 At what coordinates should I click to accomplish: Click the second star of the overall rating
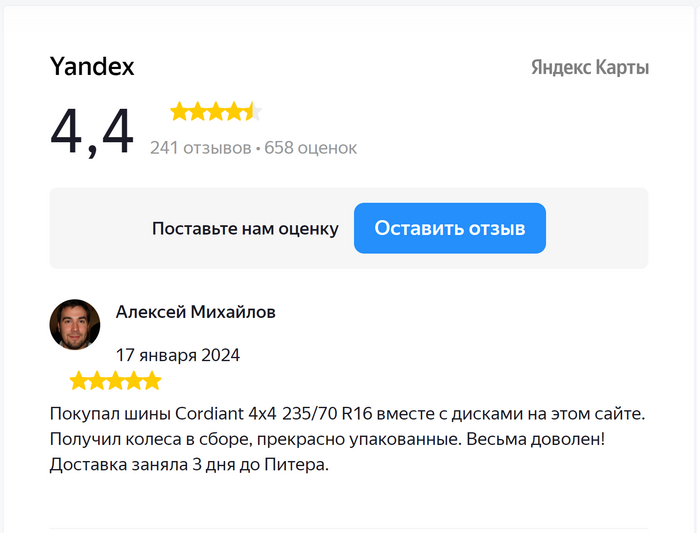pyautogui.click(x=198, y=111)
